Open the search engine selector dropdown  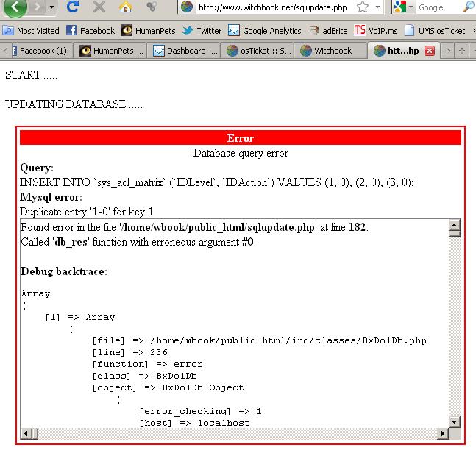[x=411, y=7]
